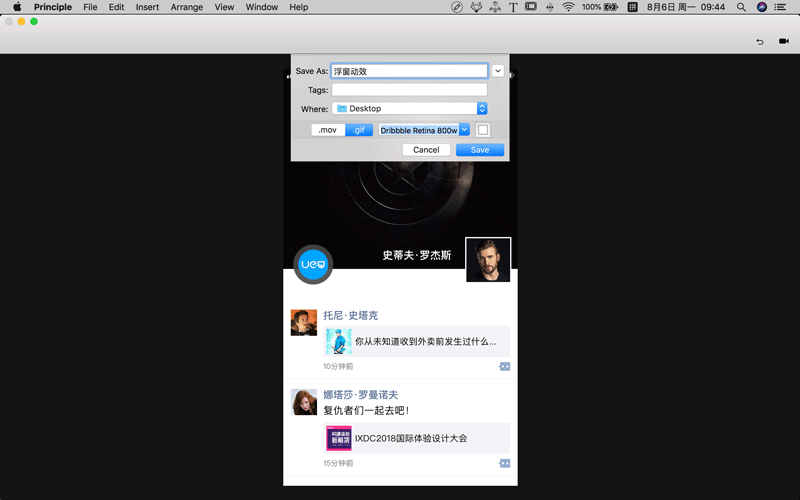Click the Wi-Fi status icon
Screen dimensions: 800x500
pyautogui.click(x=568, y=7)
